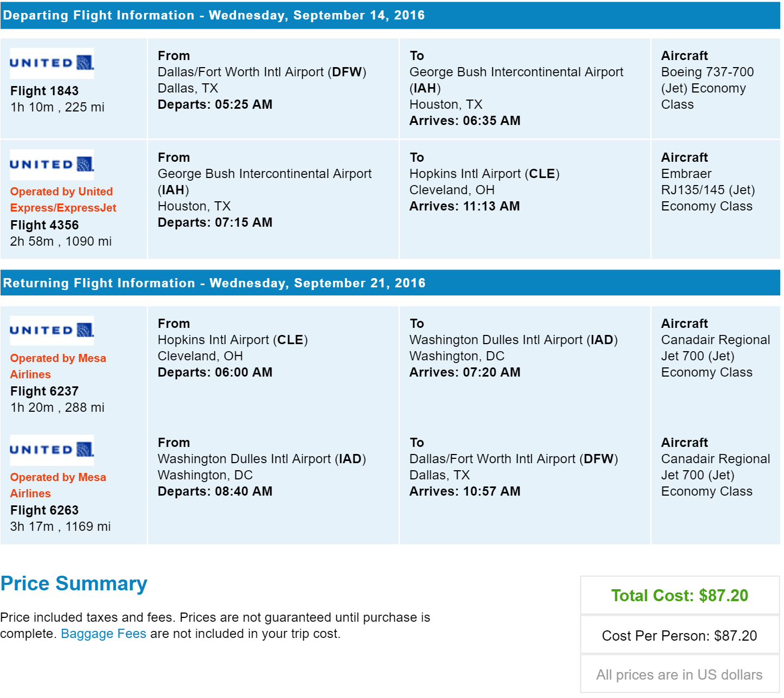This screenshot has width=784, height=698.
Task: Click the United logo for Flight 4356
Action: point(52,164)
